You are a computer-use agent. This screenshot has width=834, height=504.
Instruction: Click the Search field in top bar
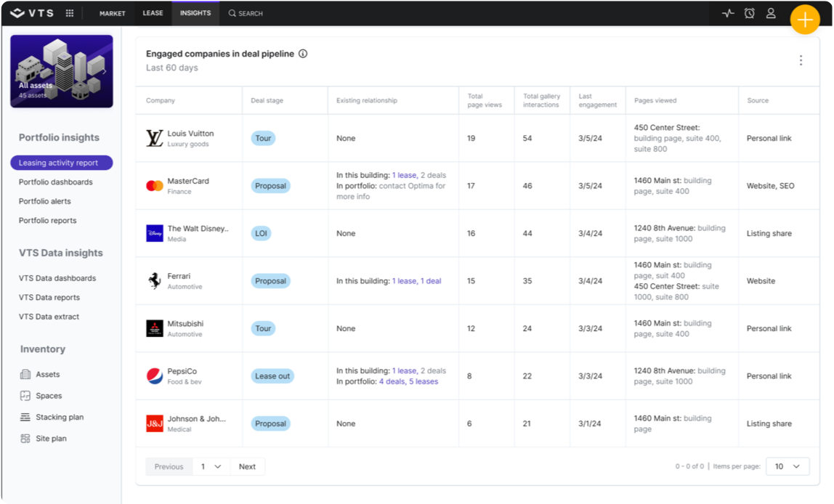coord(246,13)
